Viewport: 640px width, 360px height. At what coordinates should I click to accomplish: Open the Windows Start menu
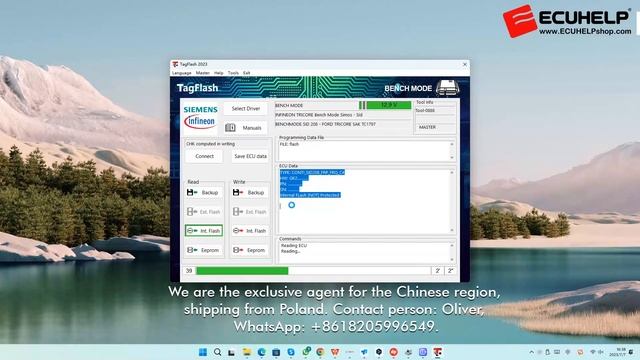coord(203,352)
